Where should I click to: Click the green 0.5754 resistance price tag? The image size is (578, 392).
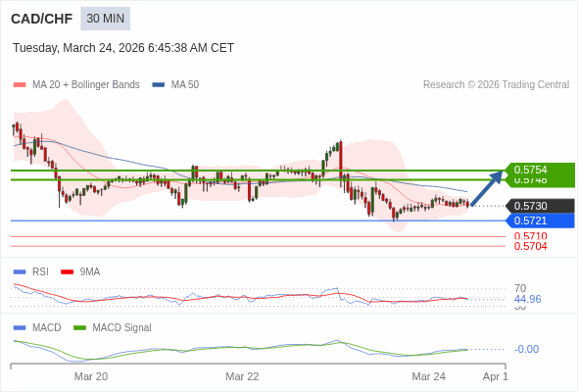[540, 170]
